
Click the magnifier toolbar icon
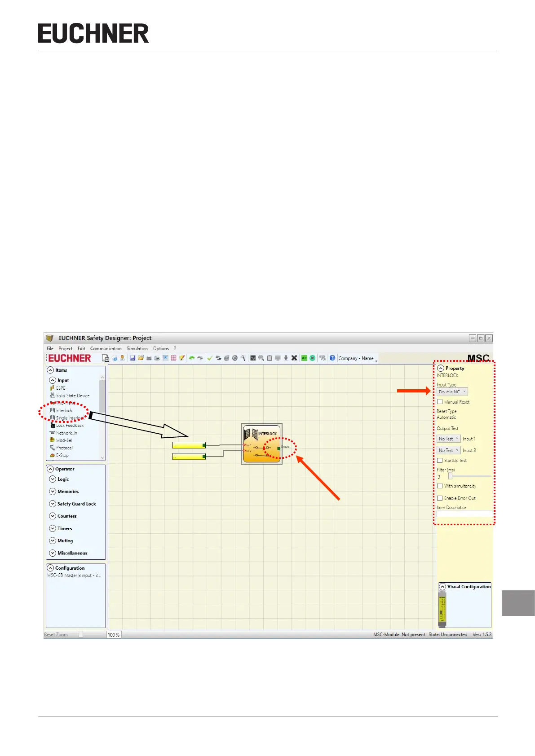[261, 358]
